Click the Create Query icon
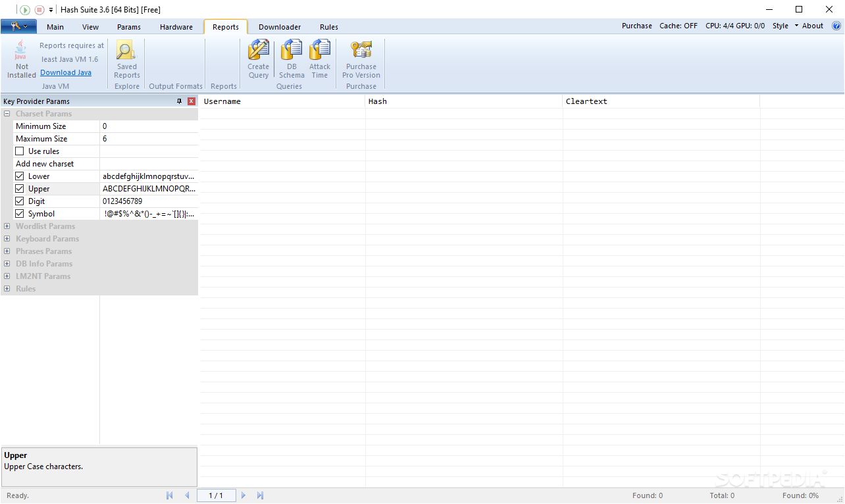Image resolution: width=845 pixels, height=504 pixels. pos(259,59)
